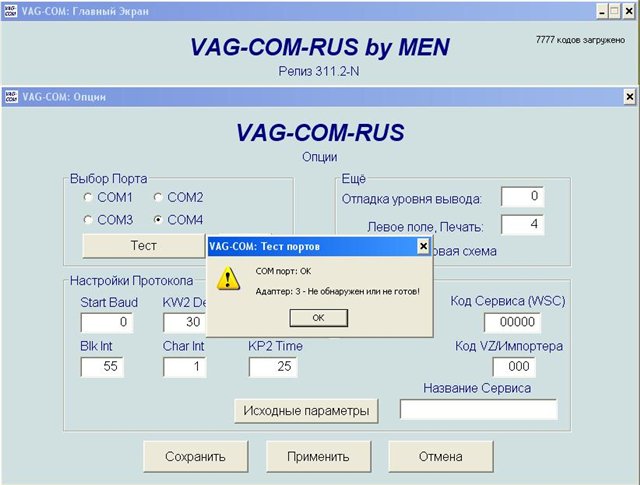
Task: Click the Сохранить button
Action: [x=196, y=456]
